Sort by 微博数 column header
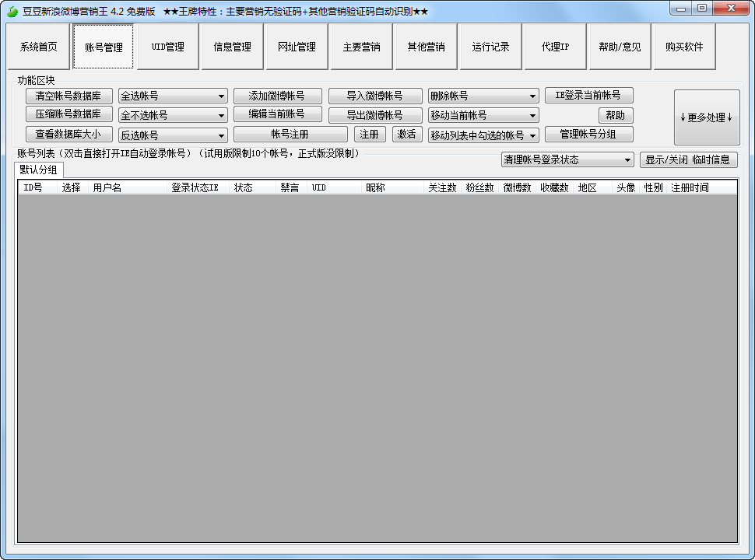This screenshot has width=755, height=560. (x=517, y=187)
